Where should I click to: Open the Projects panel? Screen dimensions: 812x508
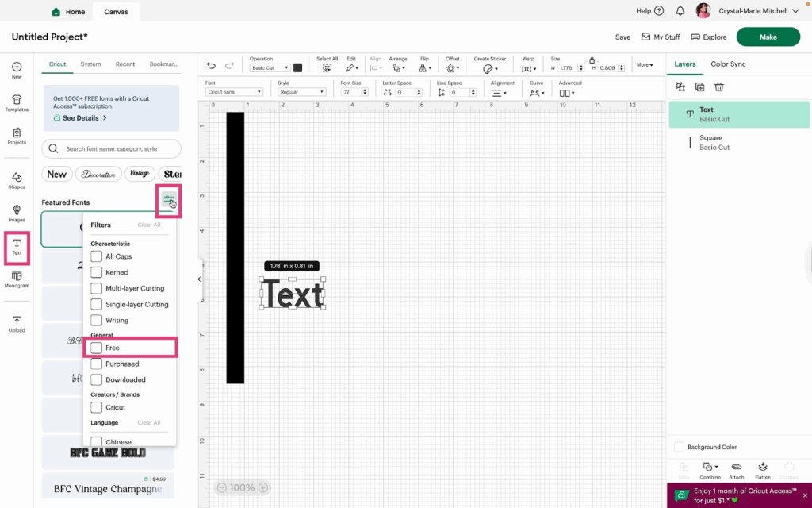[17, 137]
